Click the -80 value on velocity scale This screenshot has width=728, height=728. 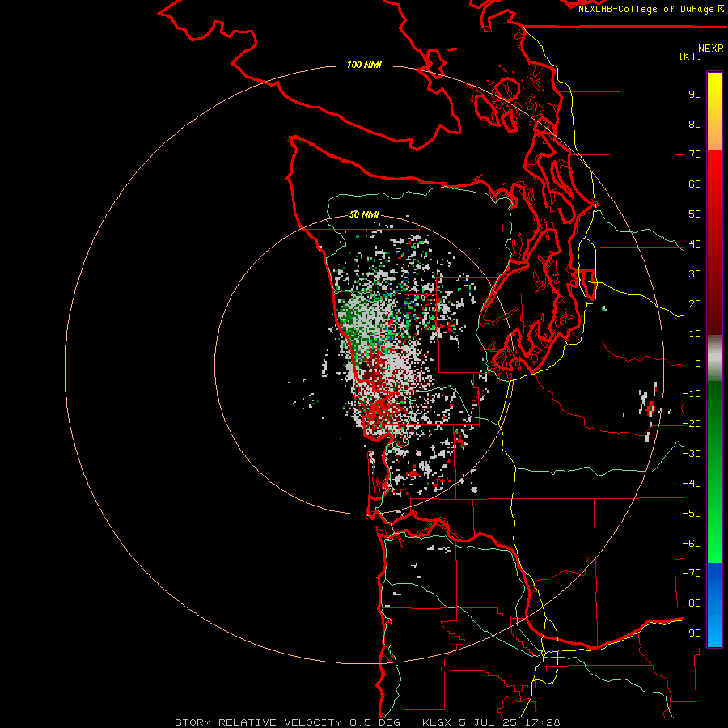point(692,603)
